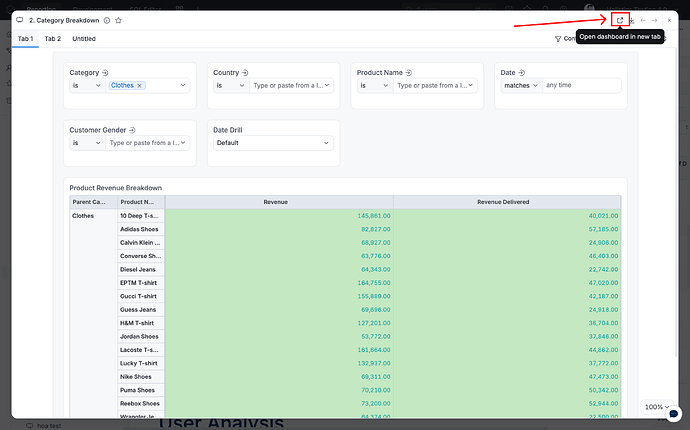Switch to the Untitled tab

tap(84, 39)
